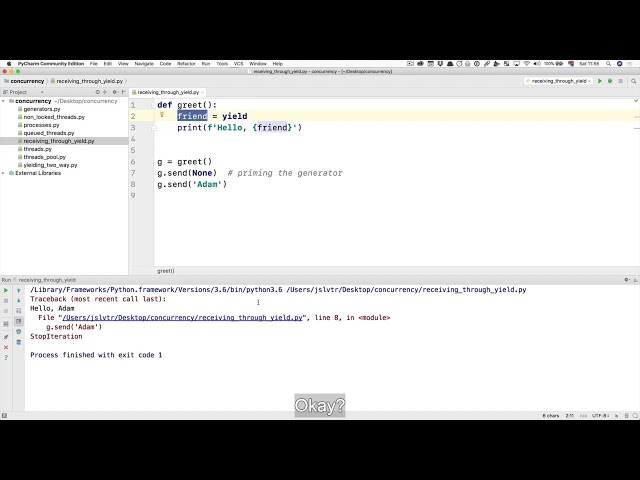Image resolution: width=640 pixels, height=480 pixels.
Task: Open the Refactor menu
Action: [186, 64]
